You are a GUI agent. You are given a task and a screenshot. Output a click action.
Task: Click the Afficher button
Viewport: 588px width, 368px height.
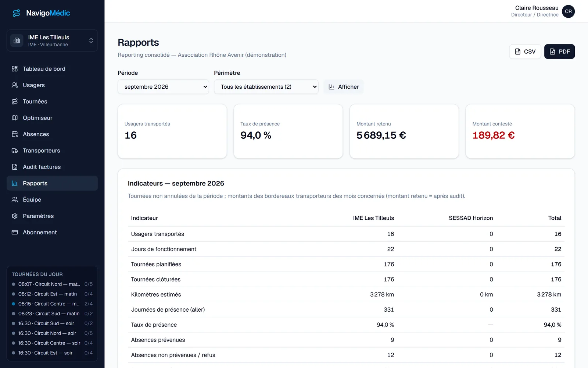tap(344, 87)
